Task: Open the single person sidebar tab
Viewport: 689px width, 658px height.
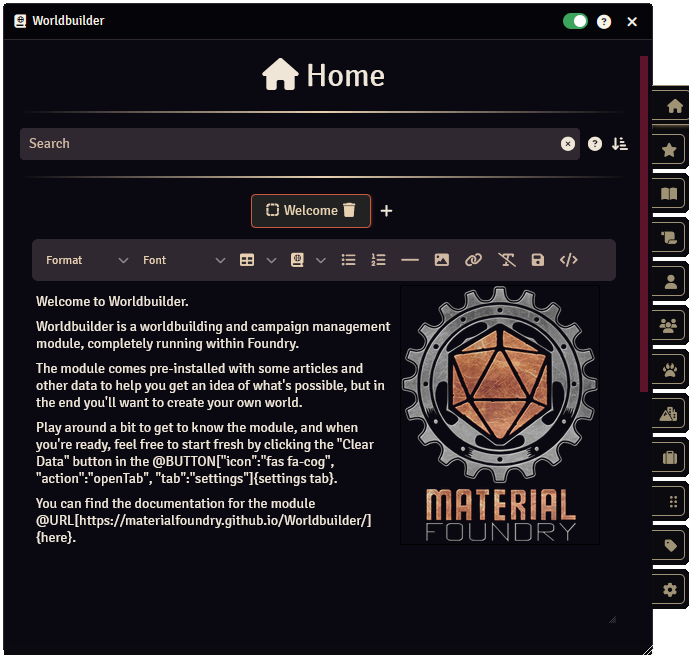Action: click(669, 282)
